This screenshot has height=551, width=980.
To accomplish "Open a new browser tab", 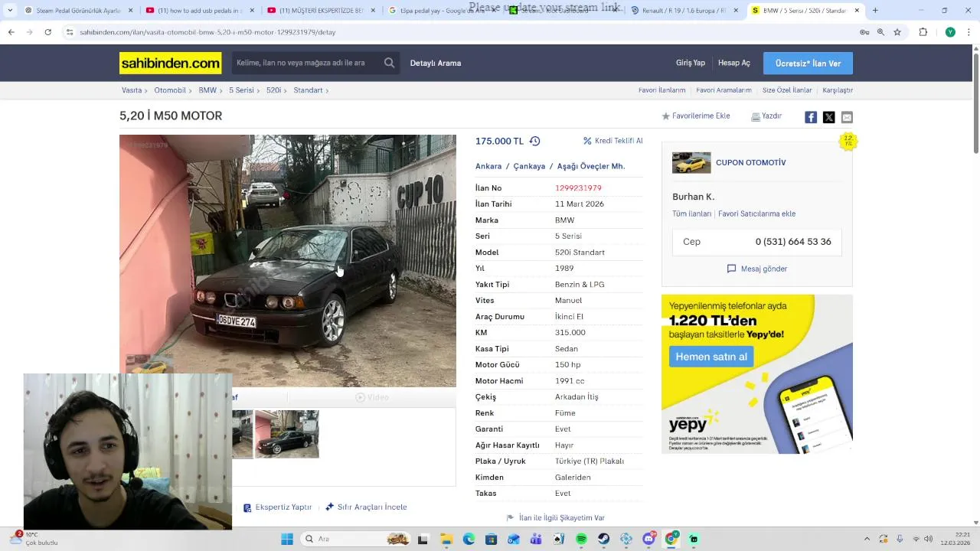I will pos(875,11).
